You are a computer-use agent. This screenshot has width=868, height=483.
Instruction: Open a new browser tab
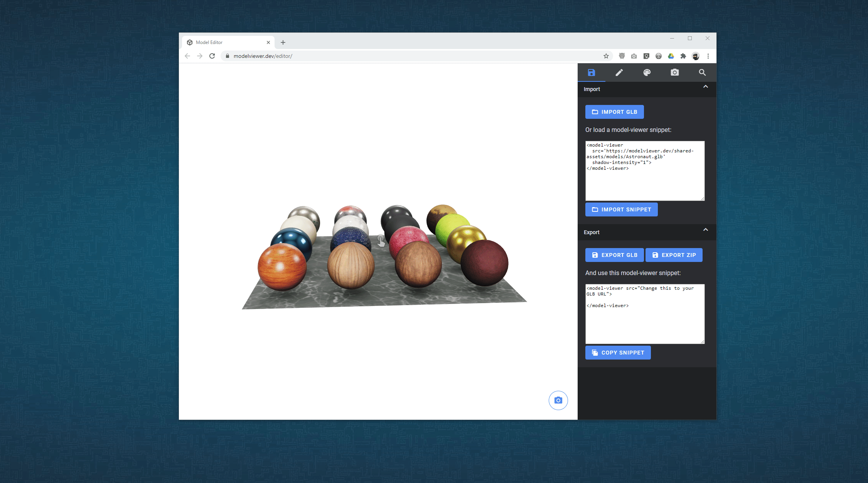(x=283, y=42)
